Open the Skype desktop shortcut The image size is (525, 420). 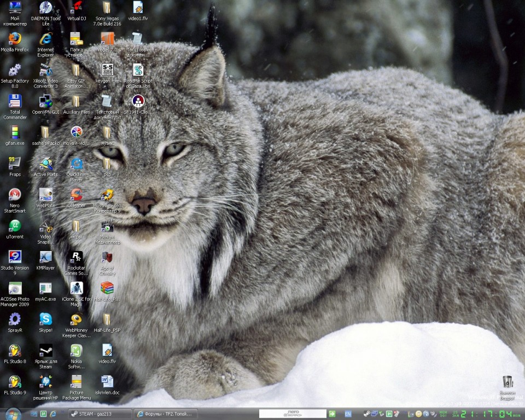[46, 320]
